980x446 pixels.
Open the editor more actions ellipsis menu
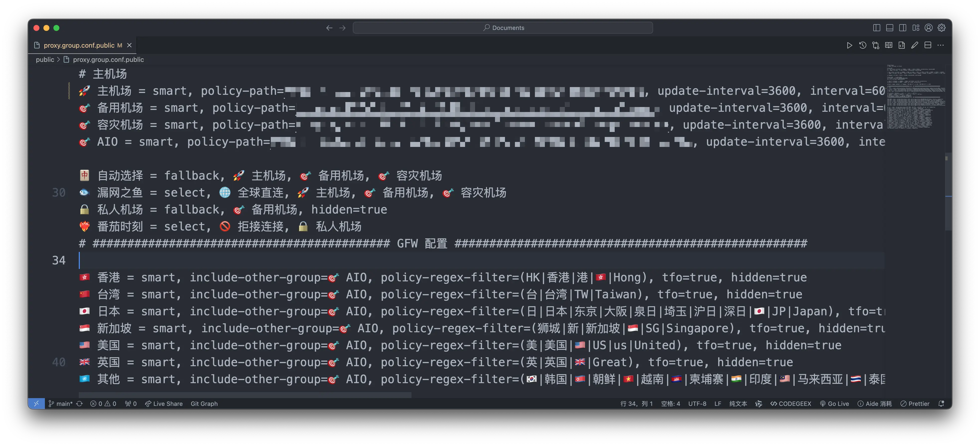click(x=941, y=45)
